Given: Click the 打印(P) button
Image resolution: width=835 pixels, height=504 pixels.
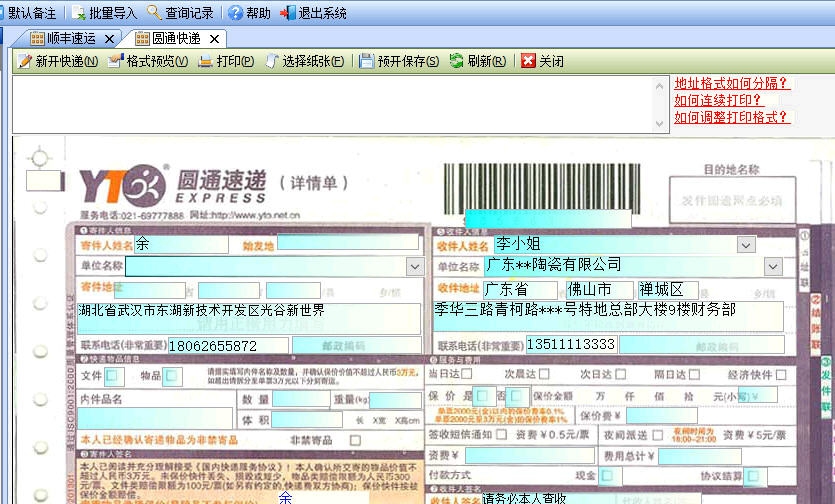Looking at the screenshot, I should (x=226, y=61).
